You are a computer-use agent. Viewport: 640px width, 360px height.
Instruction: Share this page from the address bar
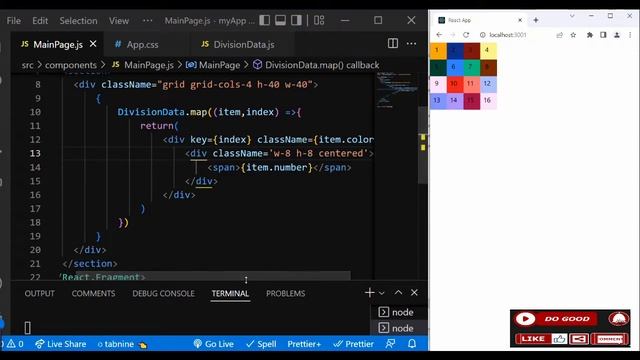point(560,35)
